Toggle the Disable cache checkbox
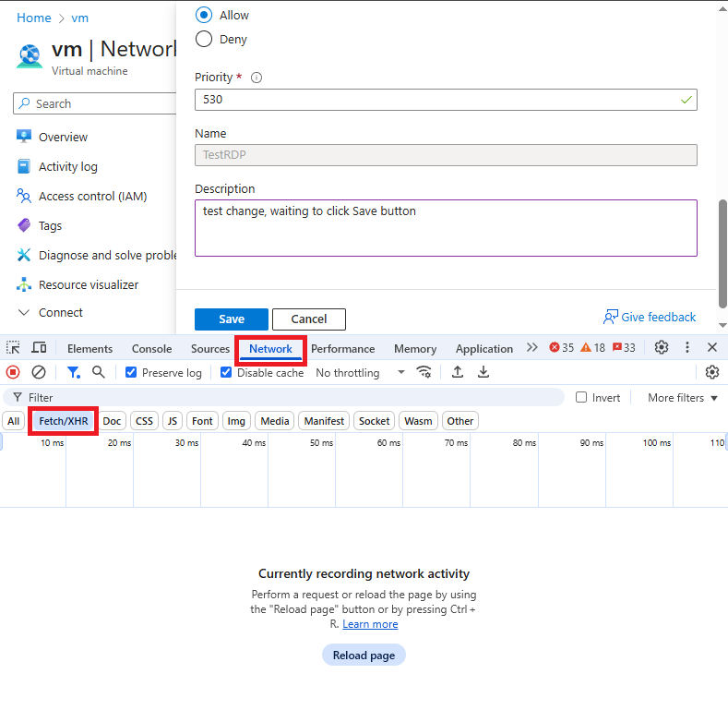 tap(226, 372)
